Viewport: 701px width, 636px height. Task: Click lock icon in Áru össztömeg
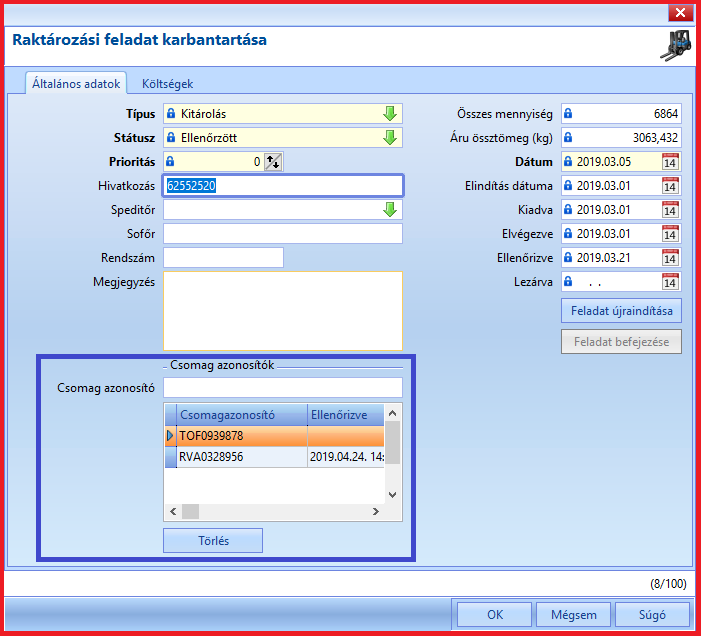[x=568, y=138]
